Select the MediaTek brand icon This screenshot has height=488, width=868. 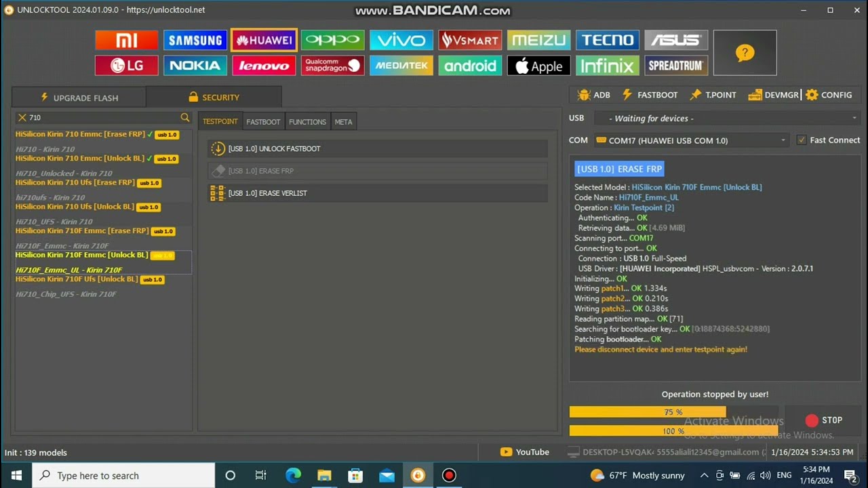point(401,66)
